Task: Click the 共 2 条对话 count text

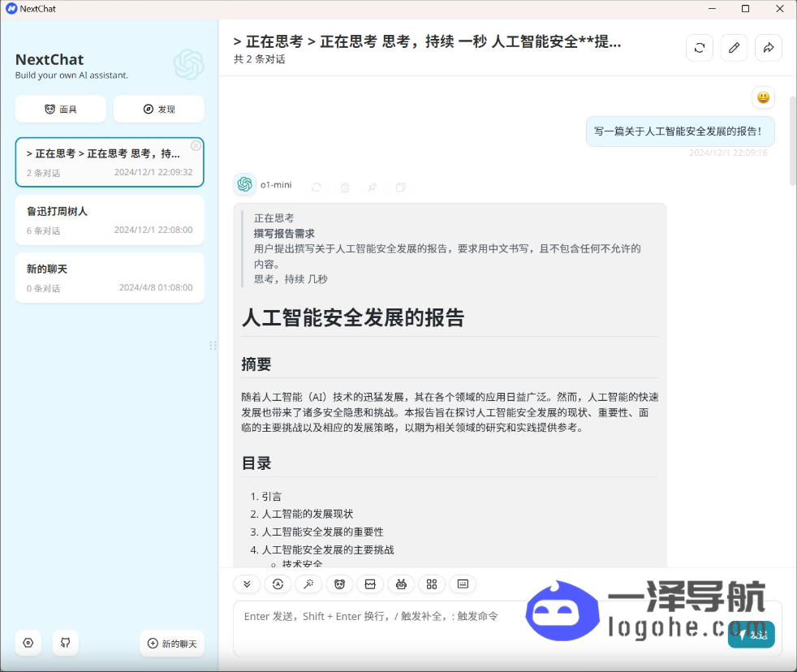Action: click(259, 59)
